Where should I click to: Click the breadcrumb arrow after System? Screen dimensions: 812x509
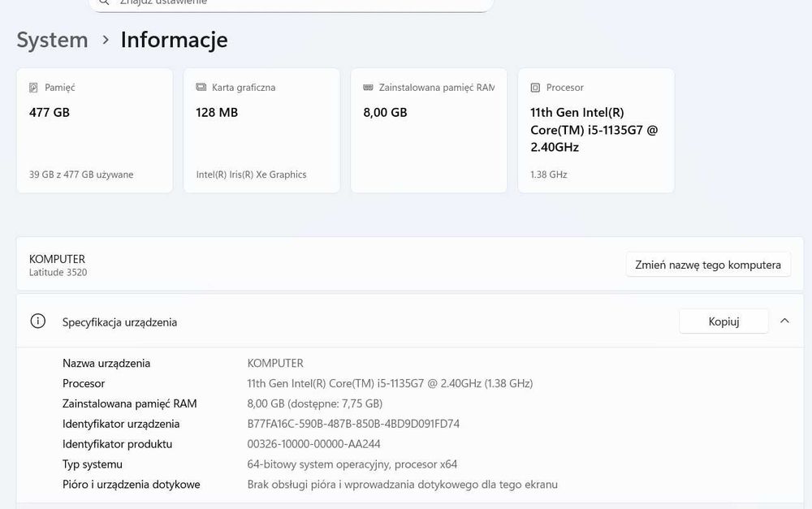[106, 40]
